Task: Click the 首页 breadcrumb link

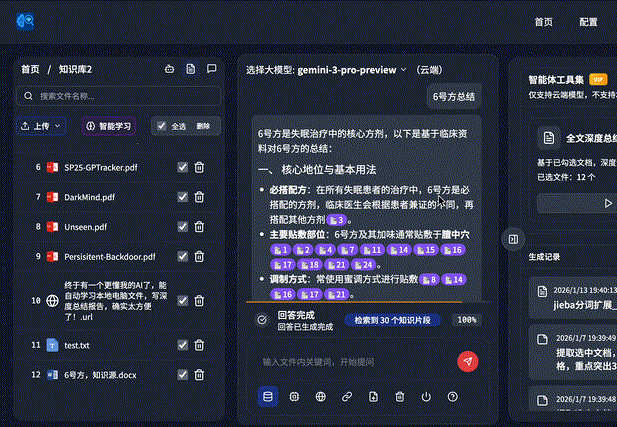Action: coord(30,70)
